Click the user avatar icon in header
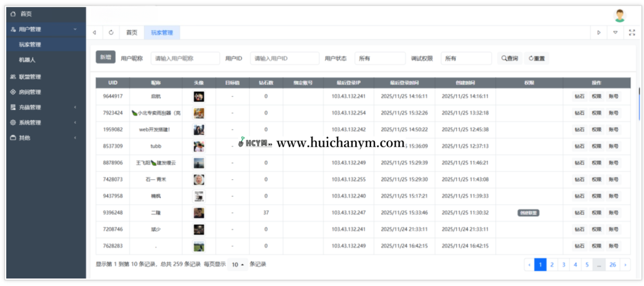Viewport: 644px width, 286px height. 620,15
